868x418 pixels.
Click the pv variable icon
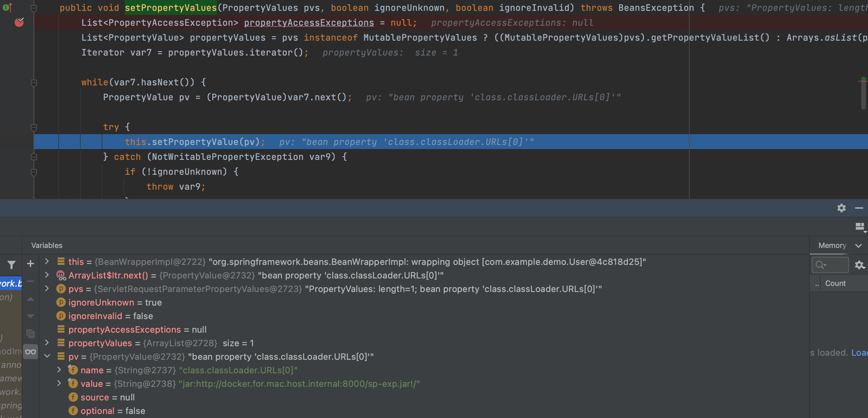[61, 356]
